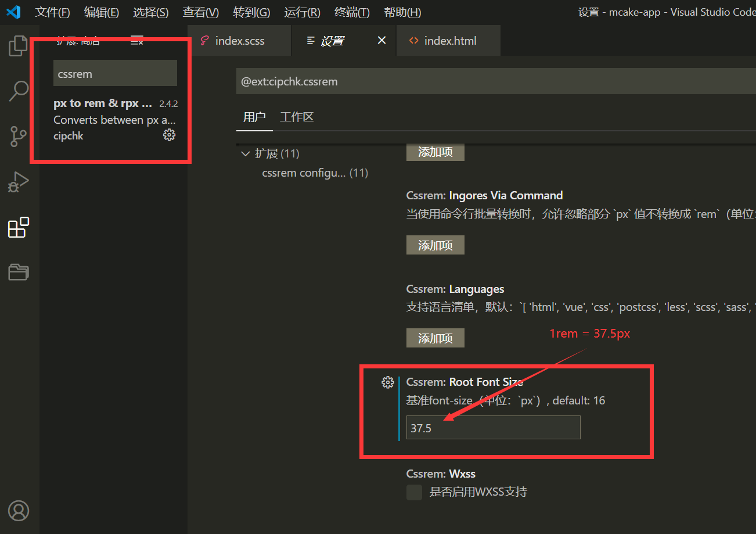Click the Root Font Size 37.5 input
This screenshot has height=534, width=756.
(493, 428)
